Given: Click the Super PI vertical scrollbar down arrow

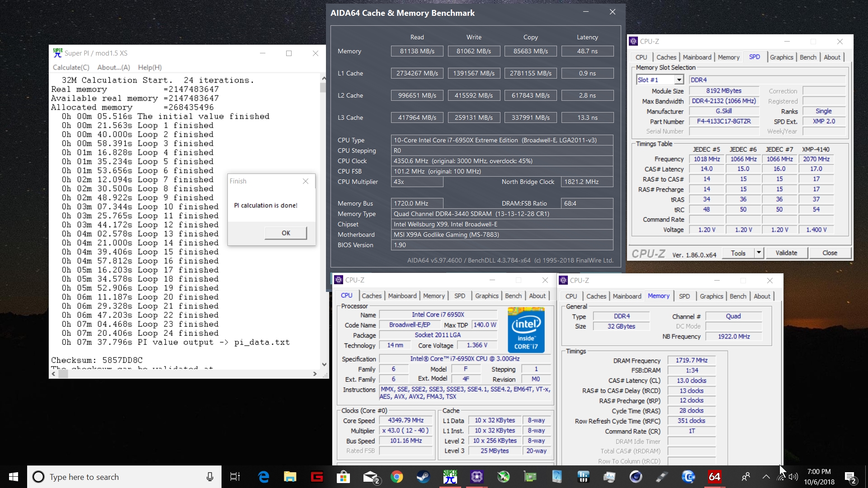Looking at the screenshot, I should click(324, 364).
